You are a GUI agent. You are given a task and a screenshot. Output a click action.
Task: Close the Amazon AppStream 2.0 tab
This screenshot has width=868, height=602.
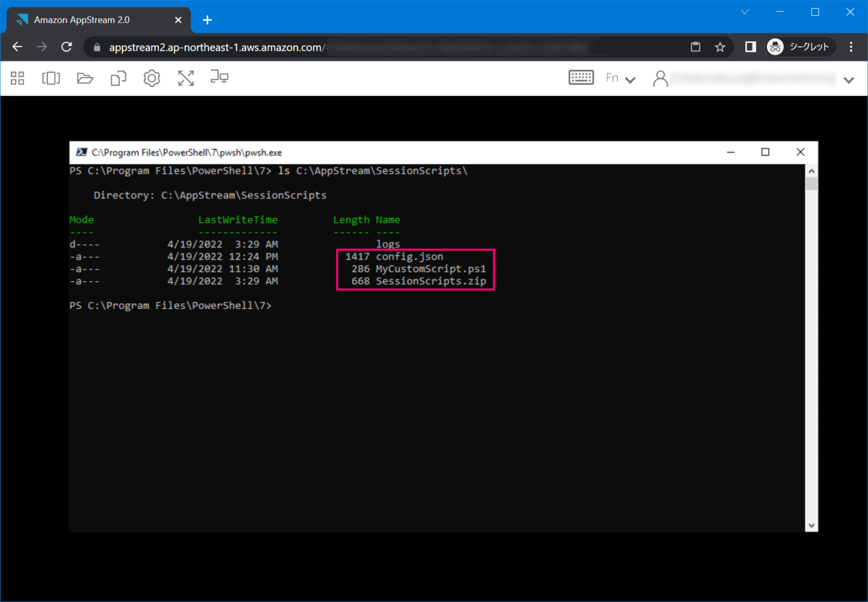pos(179,20)
